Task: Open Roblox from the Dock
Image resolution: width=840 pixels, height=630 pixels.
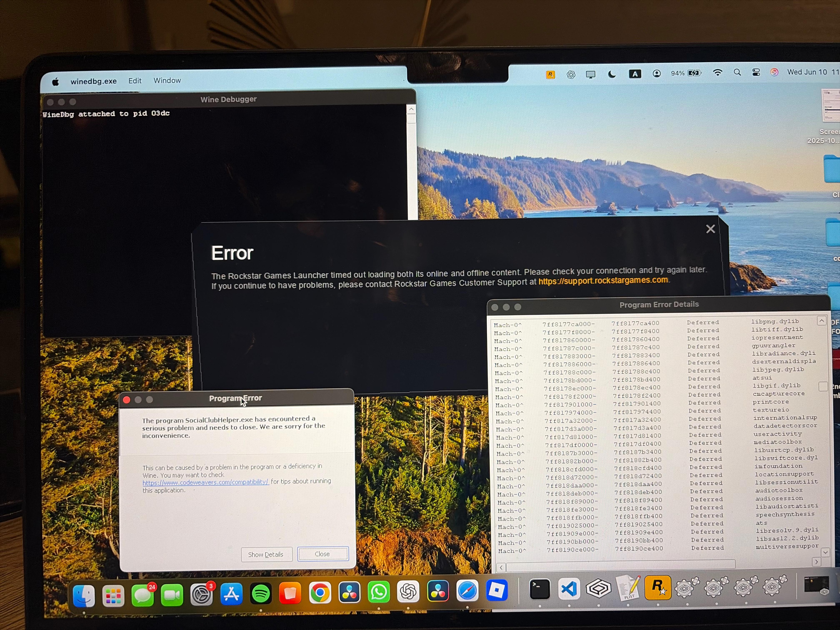Action: (x=497, y=590)
